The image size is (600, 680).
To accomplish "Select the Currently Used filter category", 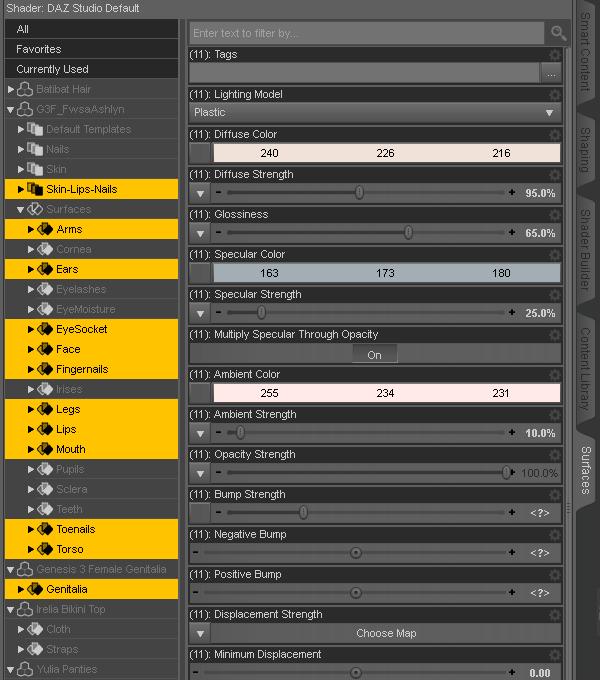I will [x=91, y=69].
